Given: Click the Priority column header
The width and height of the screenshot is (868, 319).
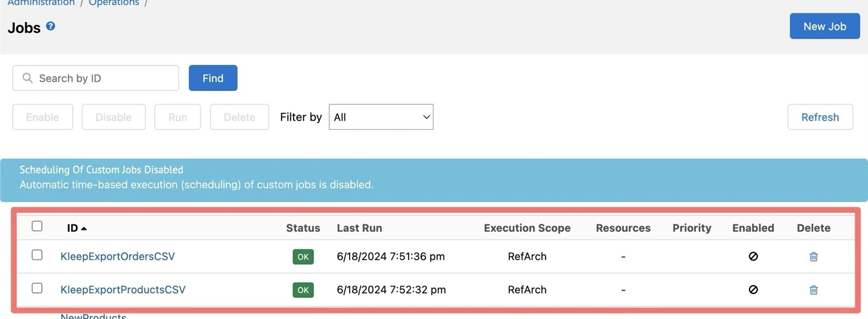Looking at the screenshot, I should (692, 228).
